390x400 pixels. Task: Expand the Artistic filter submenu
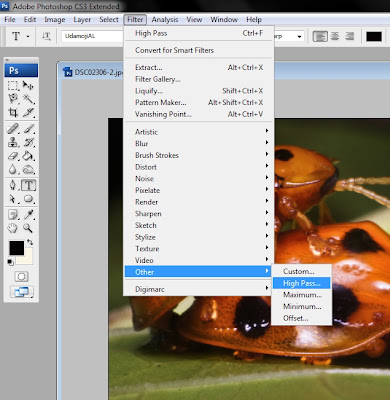(x=199, y=132)
